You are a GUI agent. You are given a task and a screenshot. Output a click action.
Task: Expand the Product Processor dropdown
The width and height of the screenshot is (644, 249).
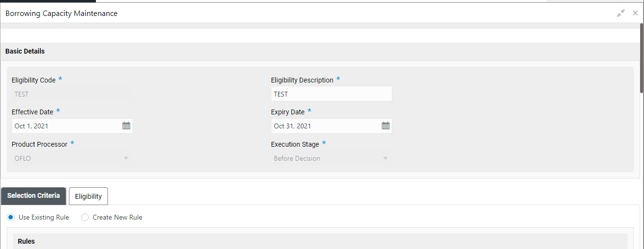tap(126, 158)
